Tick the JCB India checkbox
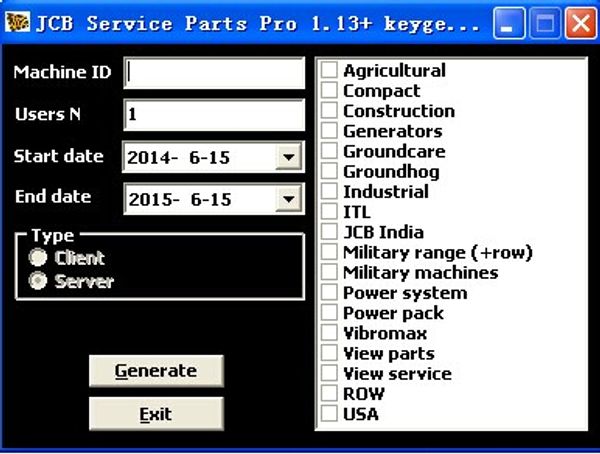Image resolution: width=600 pixels, height=454 pixels. tap(329, 232)
